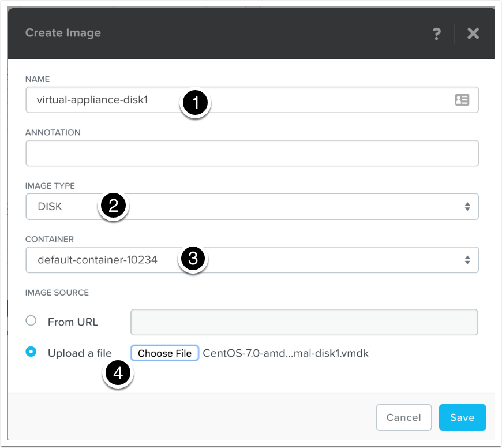
Task: Open help with the question mark icon
Action: pyautogui.click(x=437, y=34)
